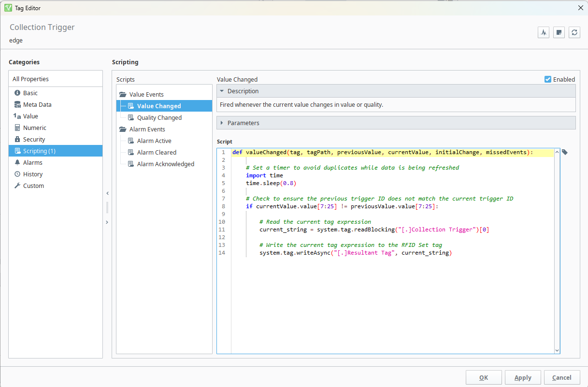Select the Meta Data database category
Viewport: 588px width, 387px height.
37,104
